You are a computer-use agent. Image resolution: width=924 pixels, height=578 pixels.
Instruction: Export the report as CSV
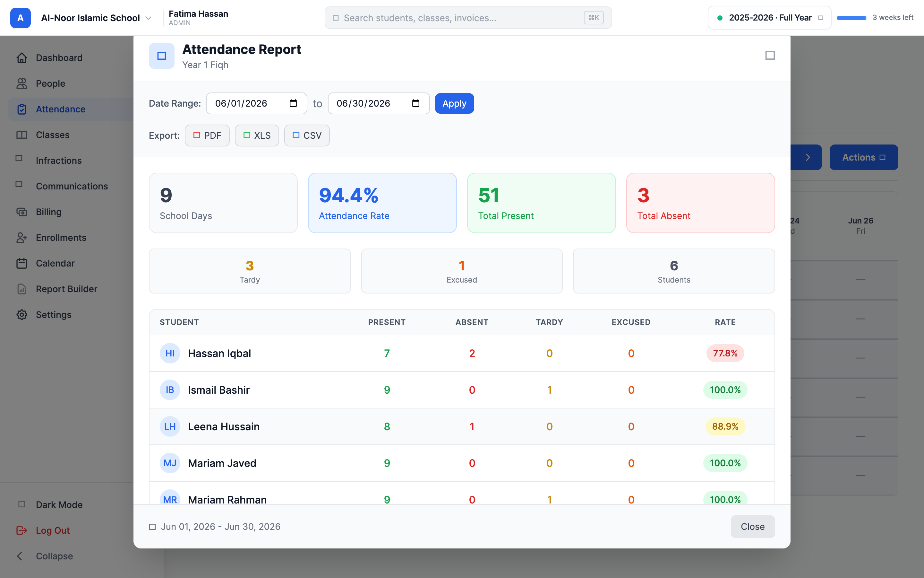307,135
